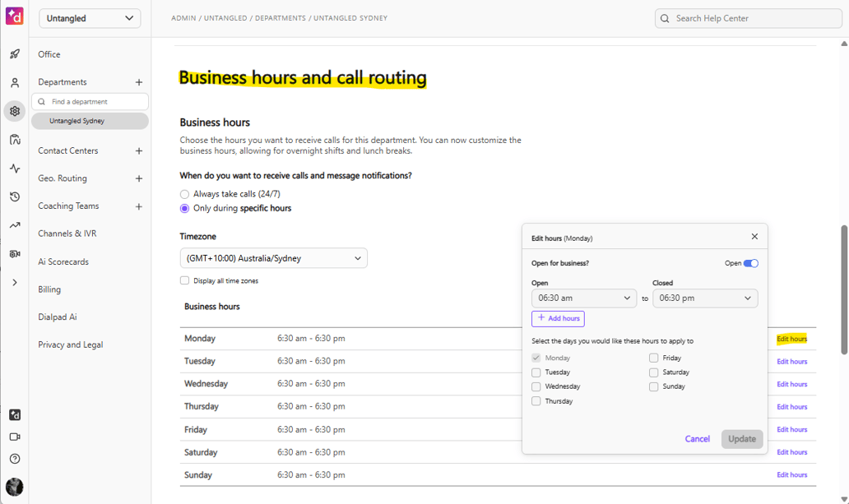Click the Add hours button

point(558,318)
